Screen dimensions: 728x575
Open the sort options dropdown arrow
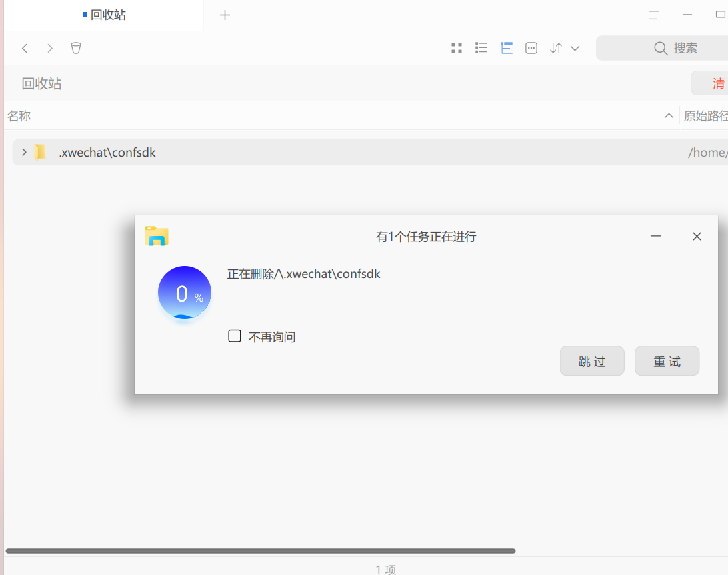tap(575, 48)
